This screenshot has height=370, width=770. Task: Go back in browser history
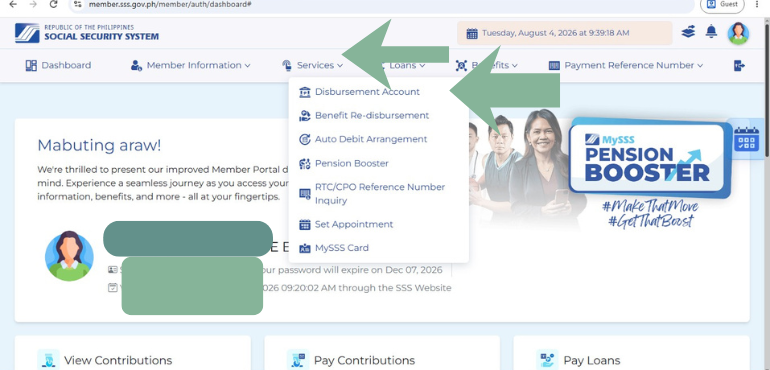[14, 4]
